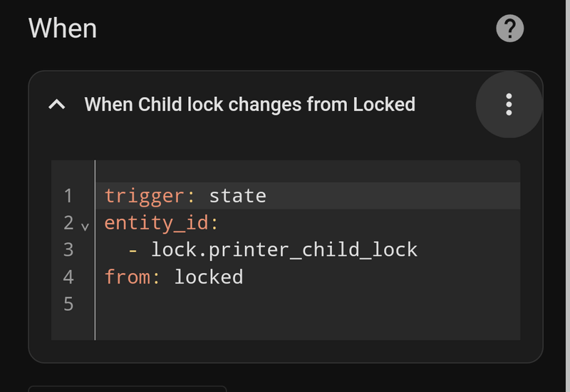Viewport: 570px width, 392px height.
Task: Click line number 4 in the editor gutter
Action: coord(68,277)
